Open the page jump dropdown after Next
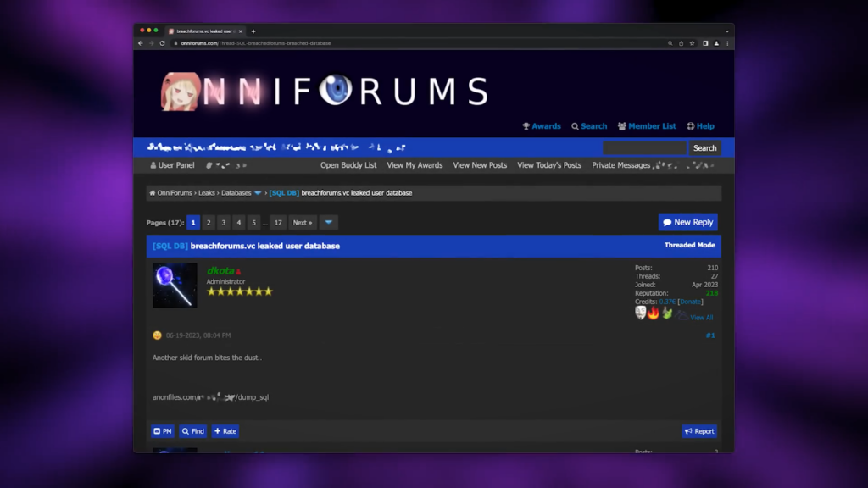Viewport: 868px width, 488px height. 328,223
